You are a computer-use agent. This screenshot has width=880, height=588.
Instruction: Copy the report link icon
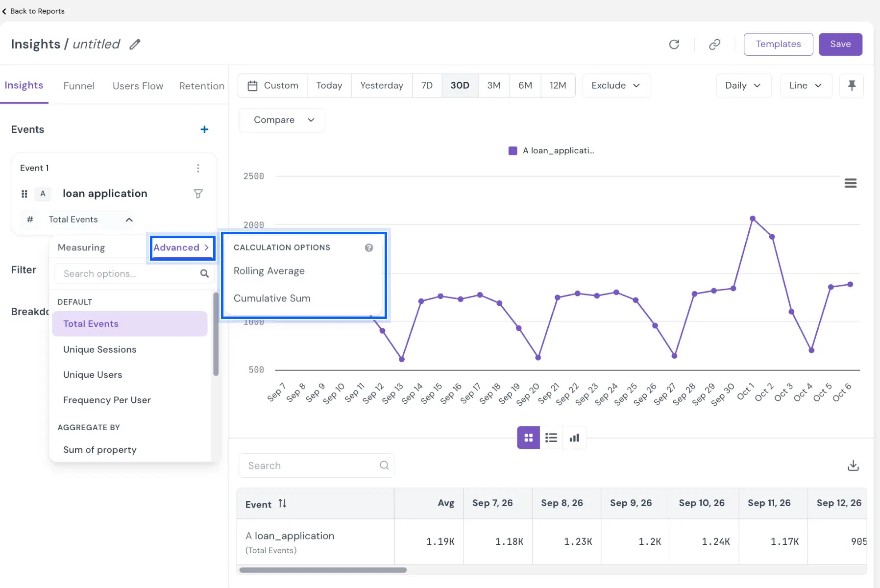(714, 45)
